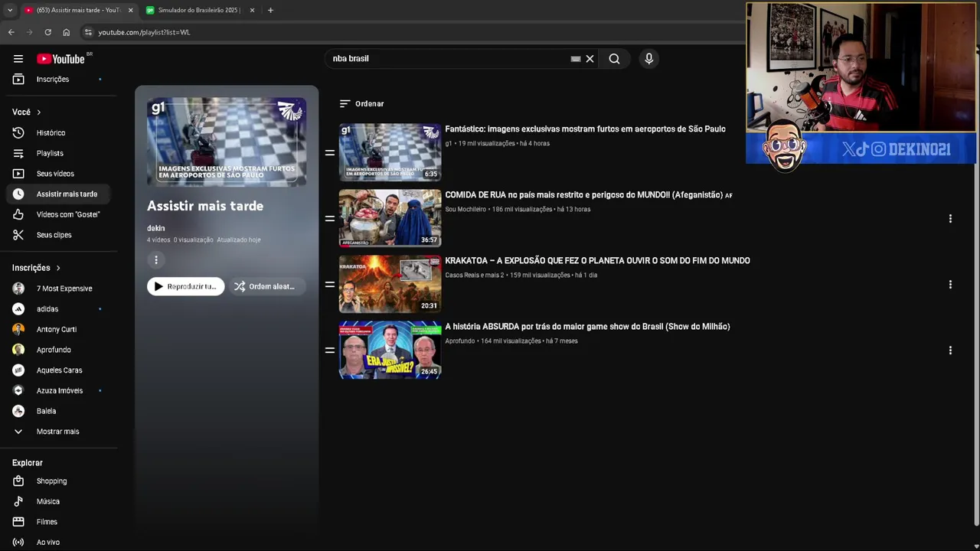The image size is (980, 551).
Task: Open Seus clipes in the sidebar
Action: coord(59,235)
